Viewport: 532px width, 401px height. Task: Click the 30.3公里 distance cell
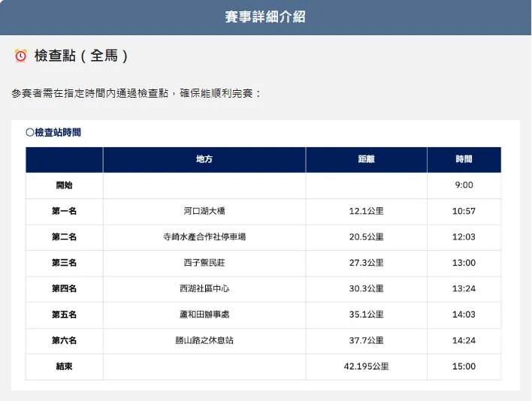coord(367,289)
